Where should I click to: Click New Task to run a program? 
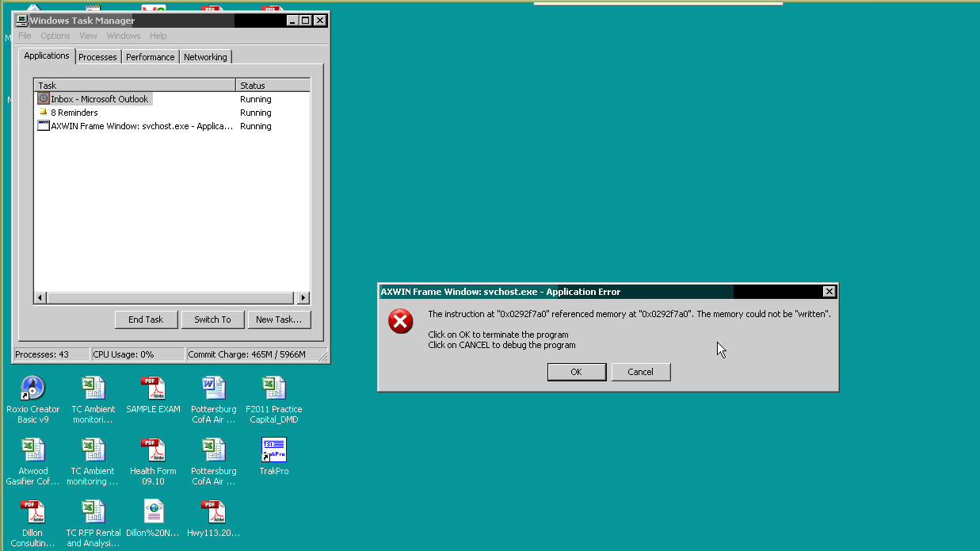(x=279, y=320)
